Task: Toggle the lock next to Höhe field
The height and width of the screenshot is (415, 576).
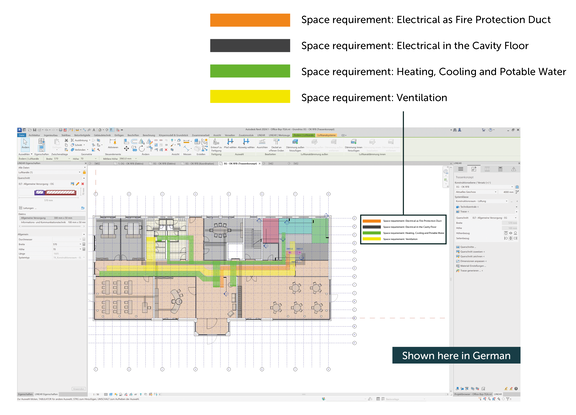Action: (x=84, y=249)
